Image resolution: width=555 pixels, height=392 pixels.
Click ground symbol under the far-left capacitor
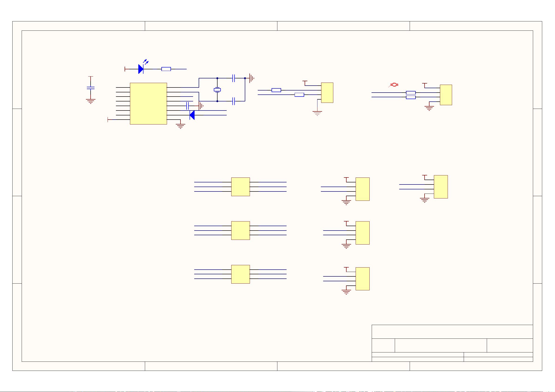tap(91, 101)
